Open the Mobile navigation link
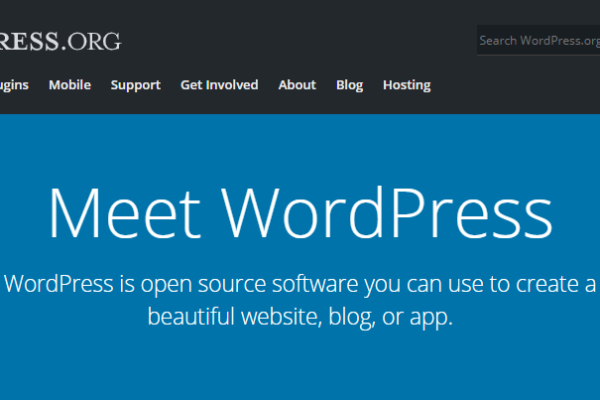The image size is (600, 400). [x=70, y=85]
